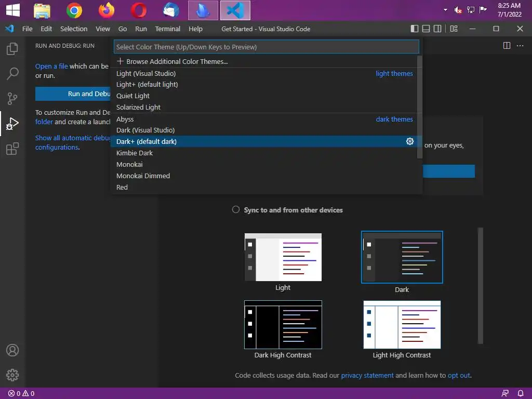Click the Open a file link
Viewport: 532px width, 399px height.
51,66
